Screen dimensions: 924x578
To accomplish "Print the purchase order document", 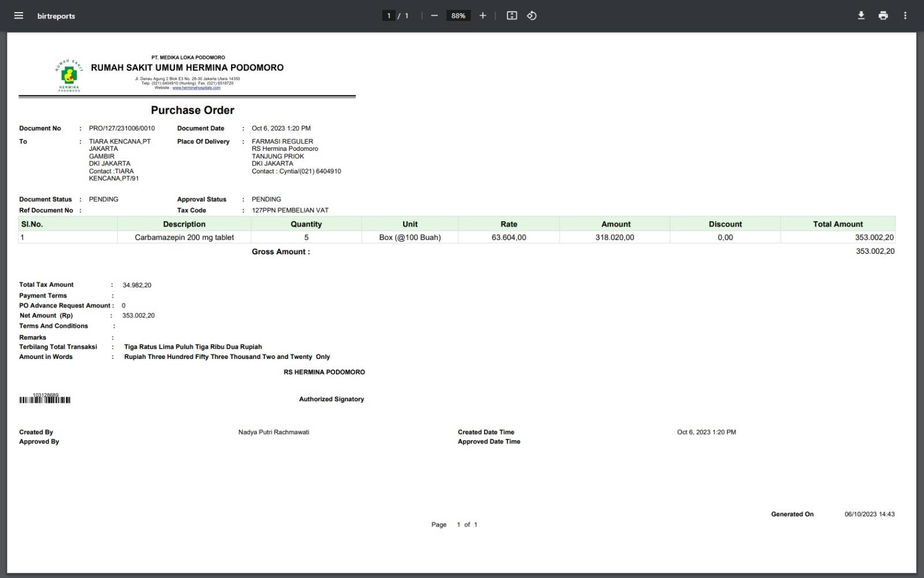I will coord(883,16).
